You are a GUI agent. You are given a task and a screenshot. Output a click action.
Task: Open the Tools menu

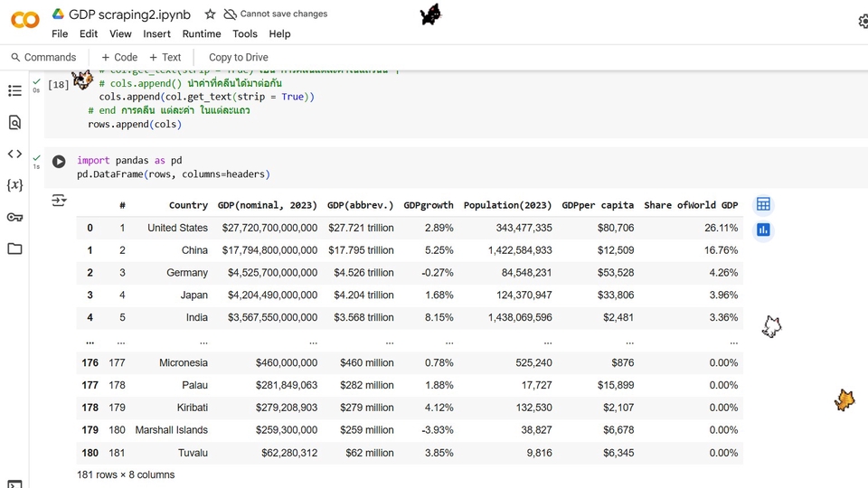[x=245, y=33]
